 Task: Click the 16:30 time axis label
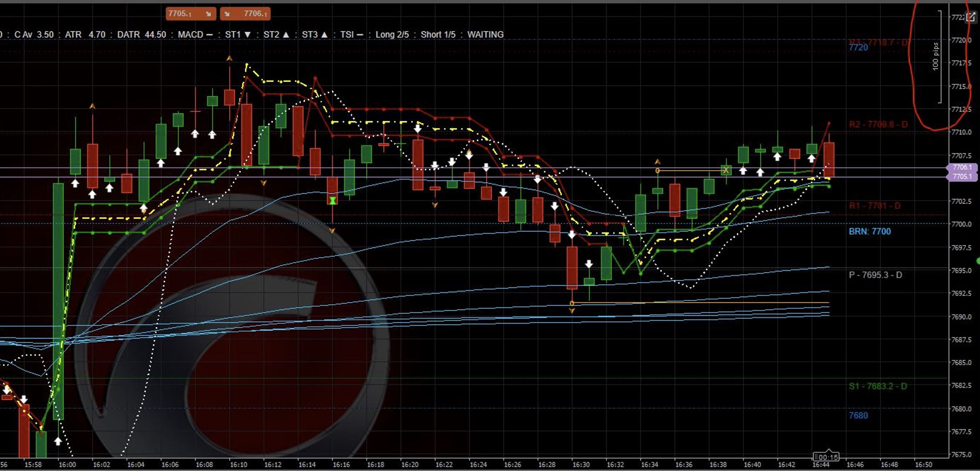[581, 464]
